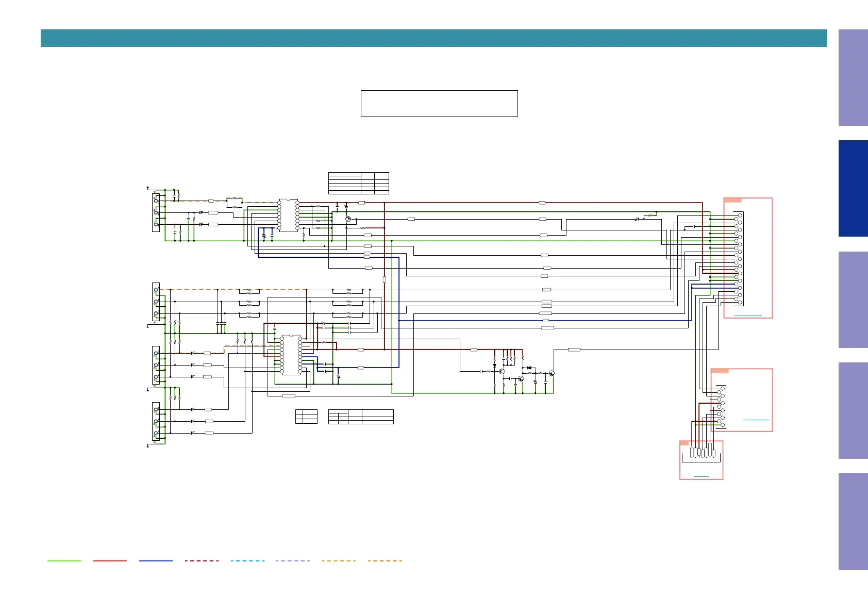Click the solid blue legend line
The height and width of the screenshot is (614, 868).
[156, 560]
